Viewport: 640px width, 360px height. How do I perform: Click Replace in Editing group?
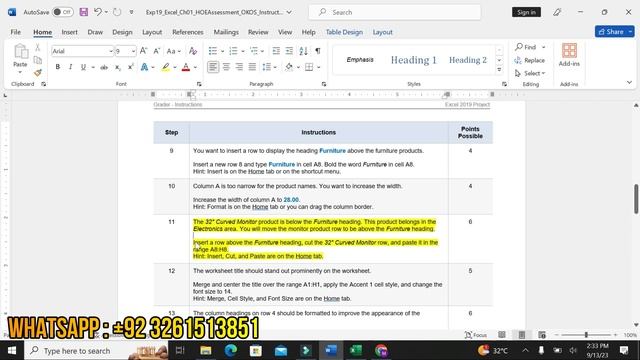[x=529, y=60]
